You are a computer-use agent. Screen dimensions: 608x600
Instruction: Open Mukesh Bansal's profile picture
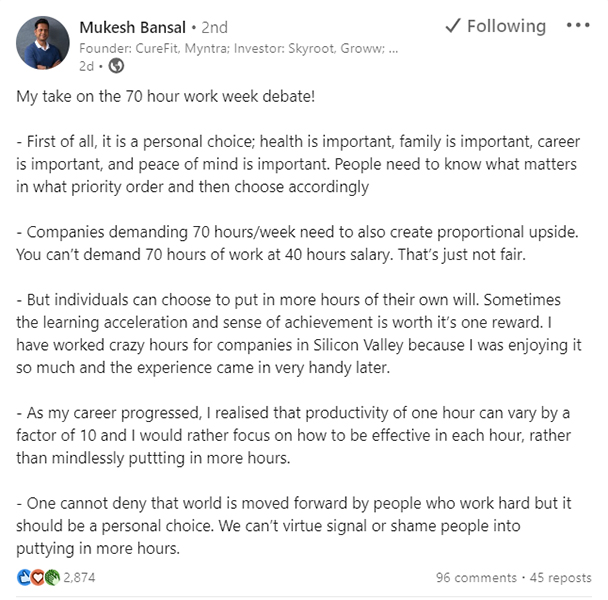coord(43,44)
